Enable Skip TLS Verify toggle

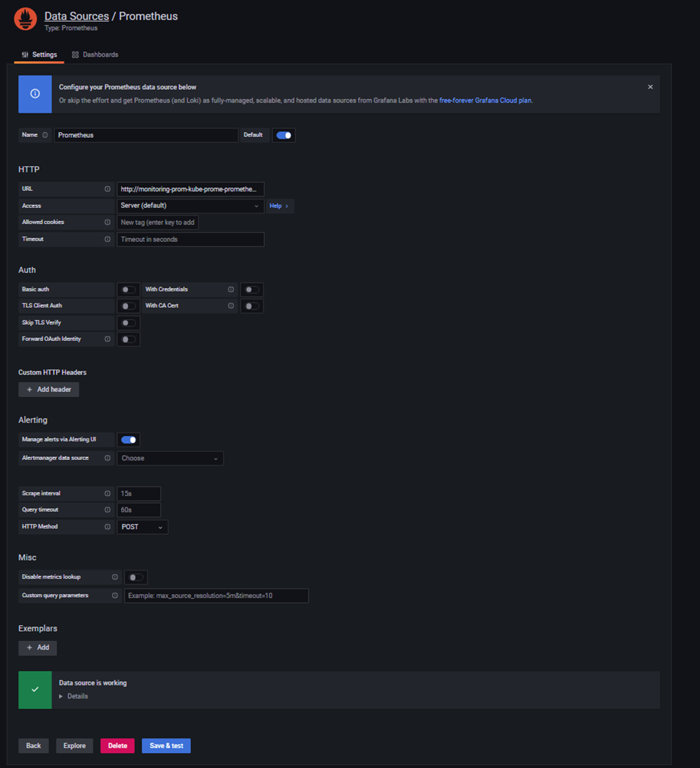coord(129,323)
